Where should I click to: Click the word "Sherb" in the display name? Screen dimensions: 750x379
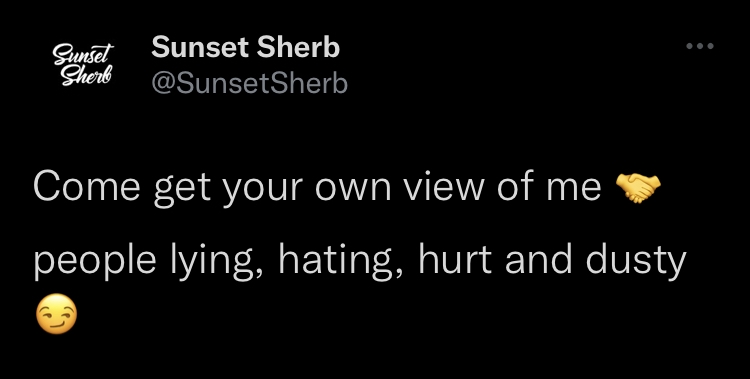click(x=298, y=47)
